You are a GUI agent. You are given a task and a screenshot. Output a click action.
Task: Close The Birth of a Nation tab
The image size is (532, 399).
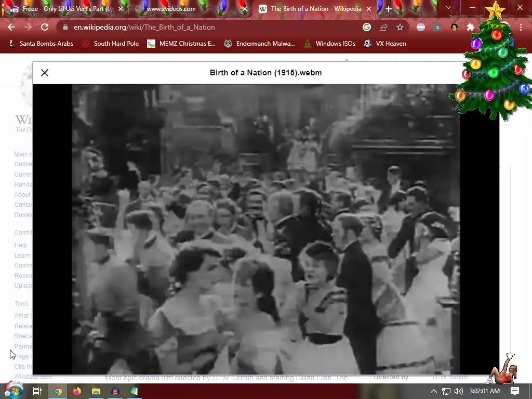369,9
